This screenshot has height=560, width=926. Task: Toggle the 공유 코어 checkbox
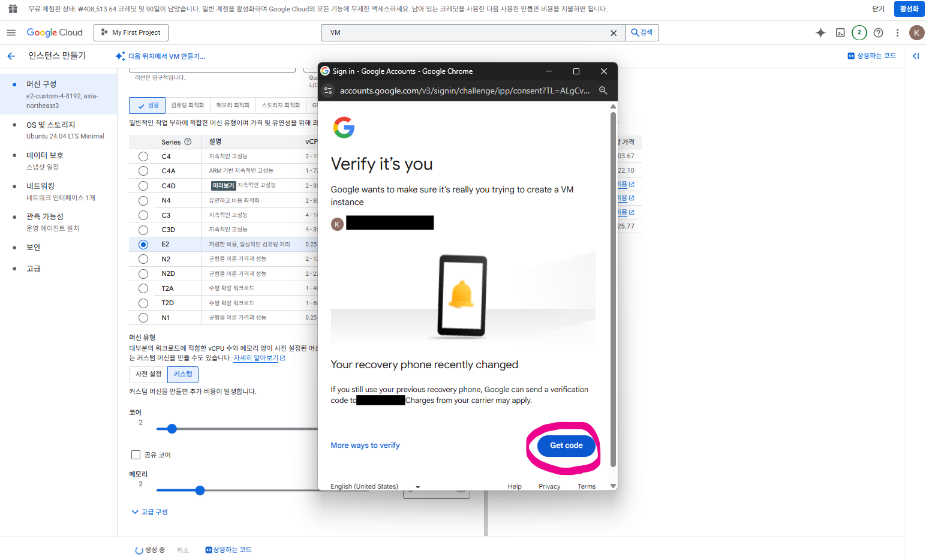click(x=136, y=455)
